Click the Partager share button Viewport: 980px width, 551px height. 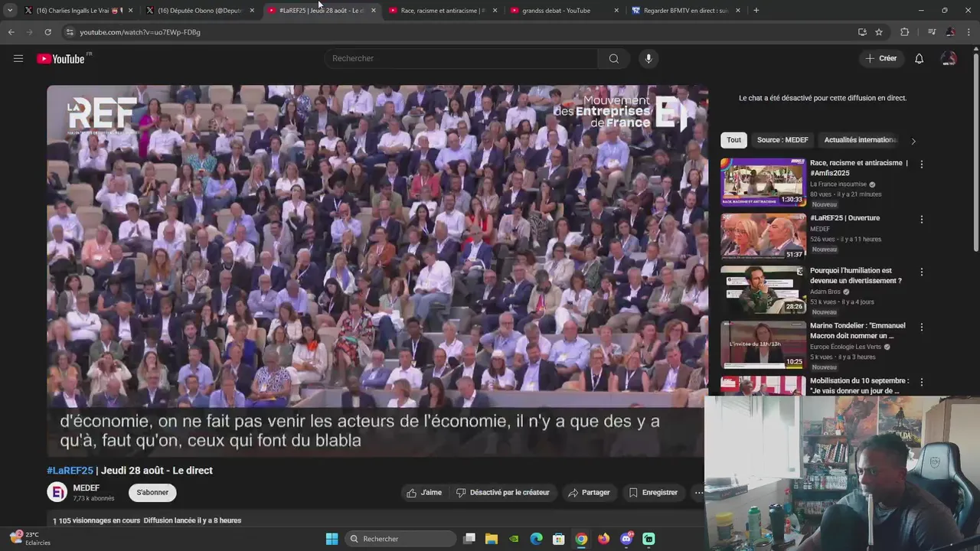pyautogui.click(x=589, y=493)
